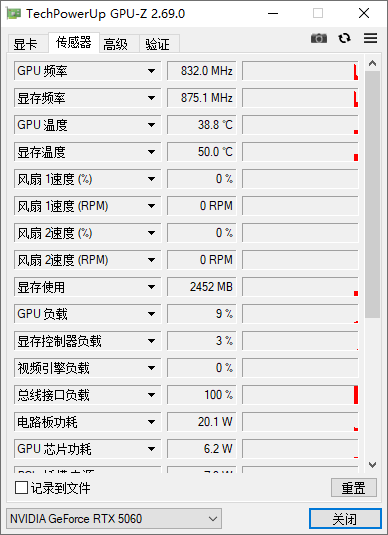Click the 关闭 button
This screenshot has height=535, width=388.
(x=345, y=519)
